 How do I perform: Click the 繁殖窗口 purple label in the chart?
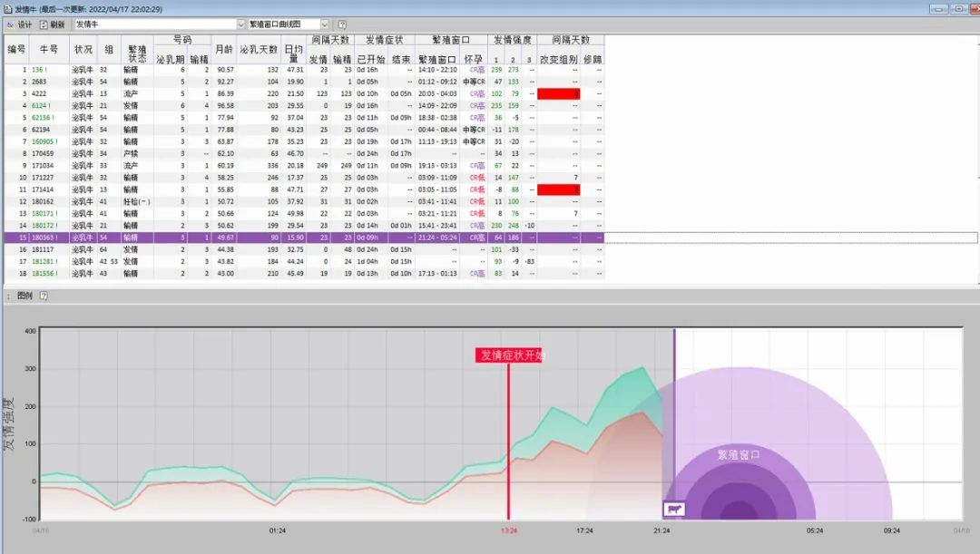coord(738,454)
